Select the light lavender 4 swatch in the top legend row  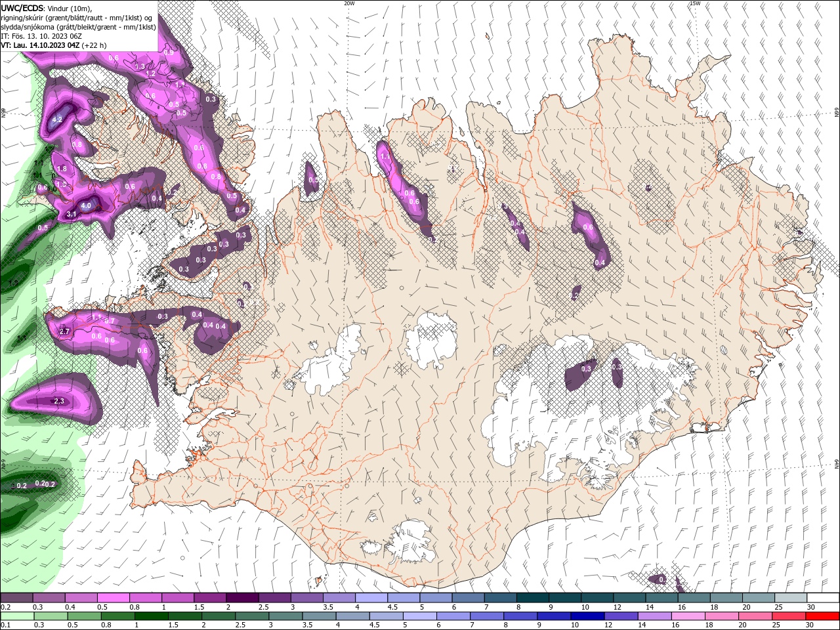[371, 598]
